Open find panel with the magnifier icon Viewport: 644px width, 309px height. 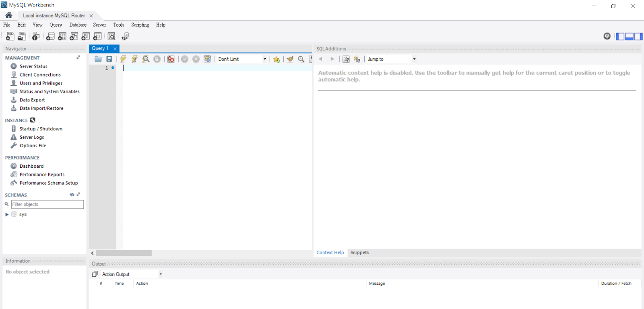[301, 59]
